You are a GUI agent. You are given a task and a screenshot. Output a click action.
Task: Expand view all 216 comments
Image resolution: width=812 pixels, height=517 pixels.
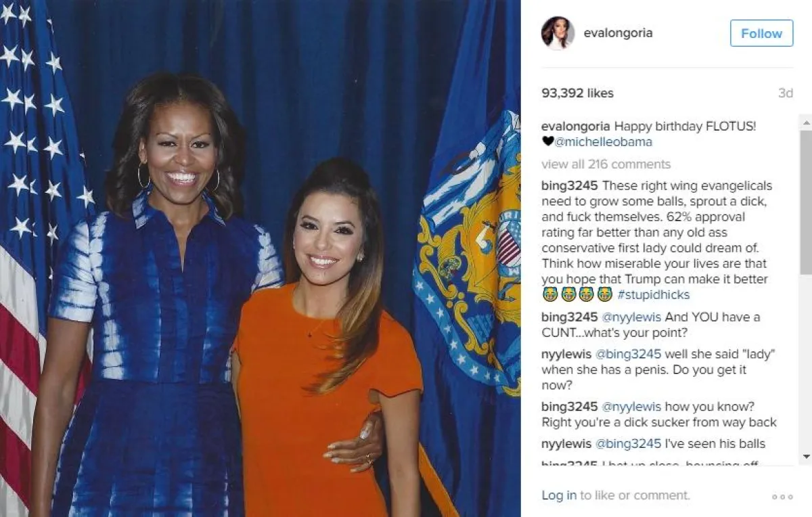[606, 164]
